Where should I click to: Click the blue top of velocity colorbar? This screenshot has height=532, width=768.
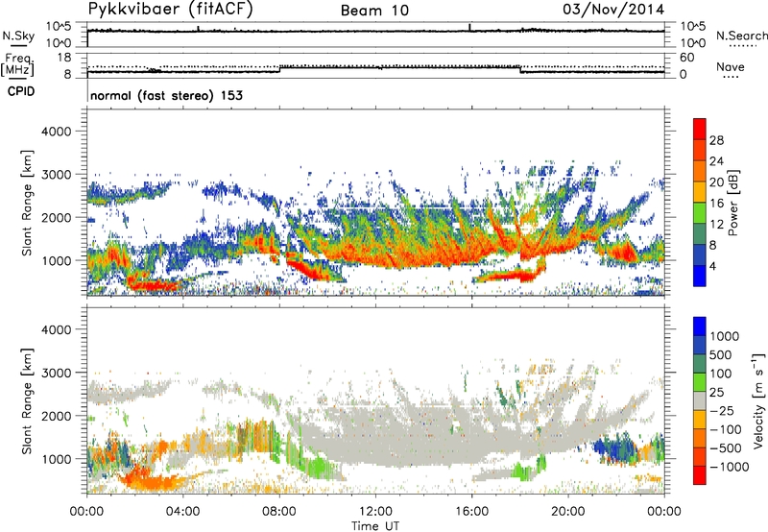(700, 326)
